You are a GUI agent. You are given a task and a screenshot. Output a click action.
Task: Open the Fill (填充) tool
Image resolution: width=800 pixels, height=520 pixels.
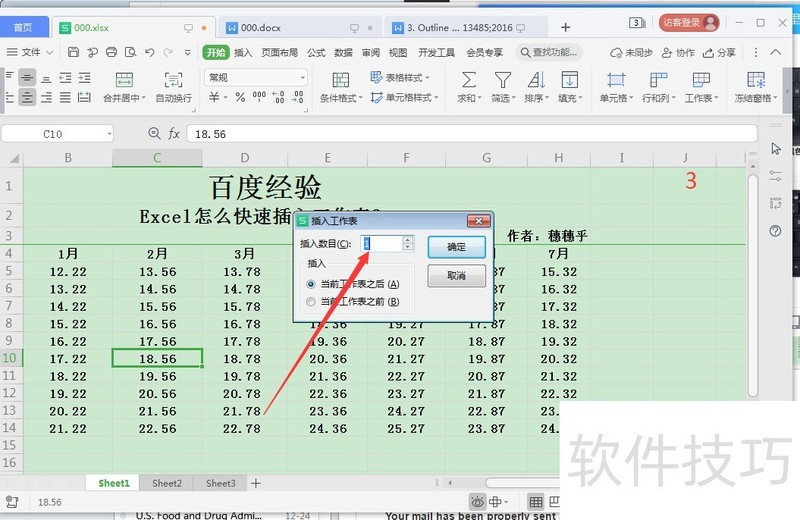click(569, 87)
